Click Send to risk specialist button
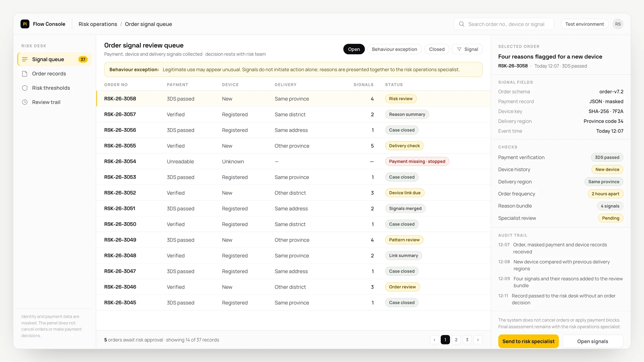This screenshot has width=644, height=362. point(528,341)
